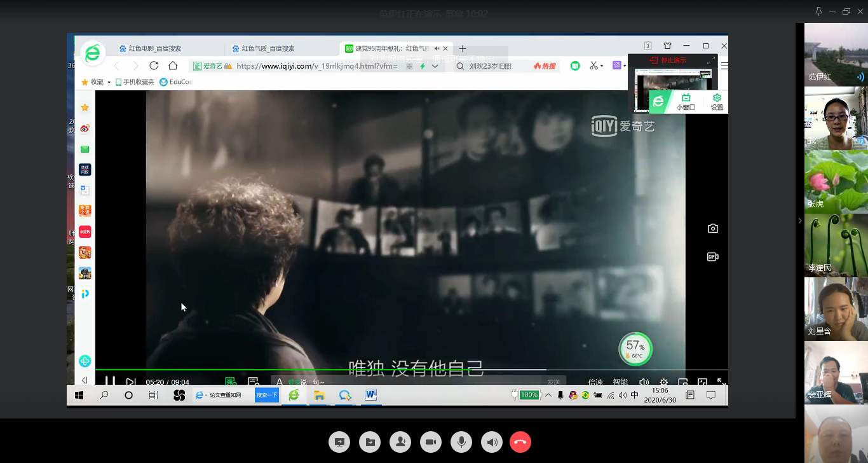Open File Explorer in shared taskbar
This screenshot has width=868, height=463.
(x=319, y=395)
